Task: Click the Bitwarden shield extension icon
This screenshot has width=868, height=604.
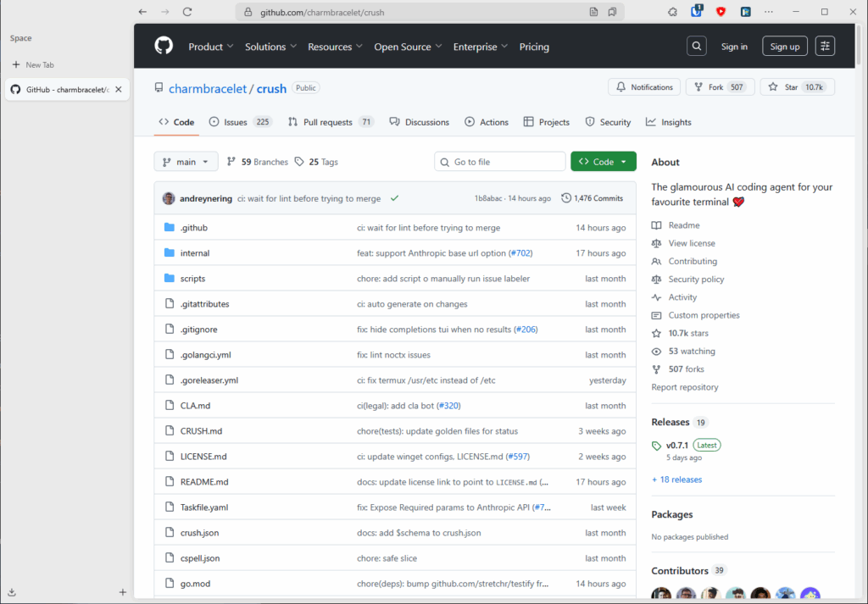Action: pyautogui.click(x=697, y=10)
